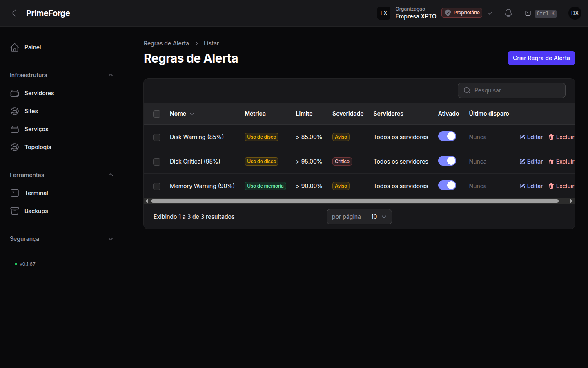Click the Aviso badge in Memory Warning row

tap(341, 186)
